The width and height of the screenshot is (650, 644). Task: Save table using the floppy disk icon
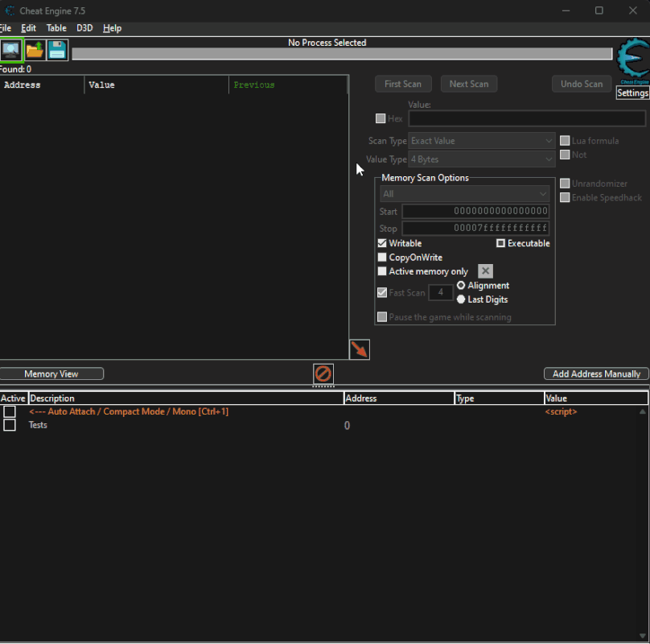coord(57,50)
